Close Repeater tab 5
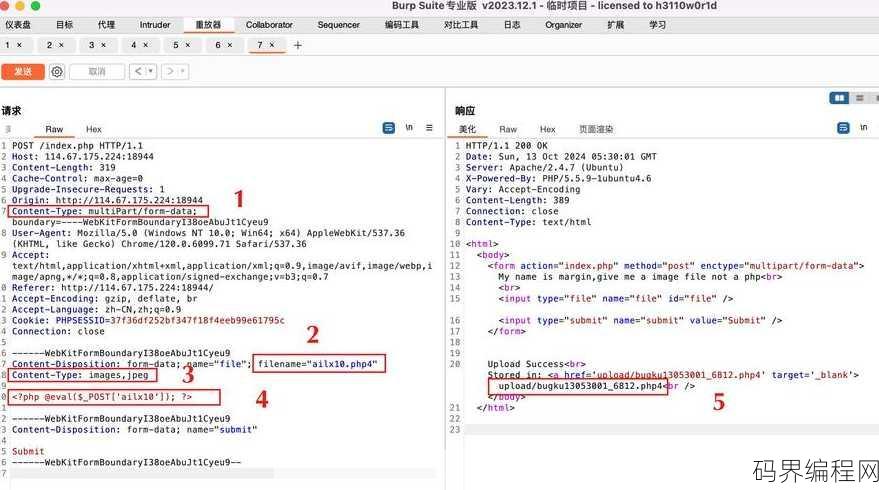This screenshot has width=879, height=490. coord(188,45)
